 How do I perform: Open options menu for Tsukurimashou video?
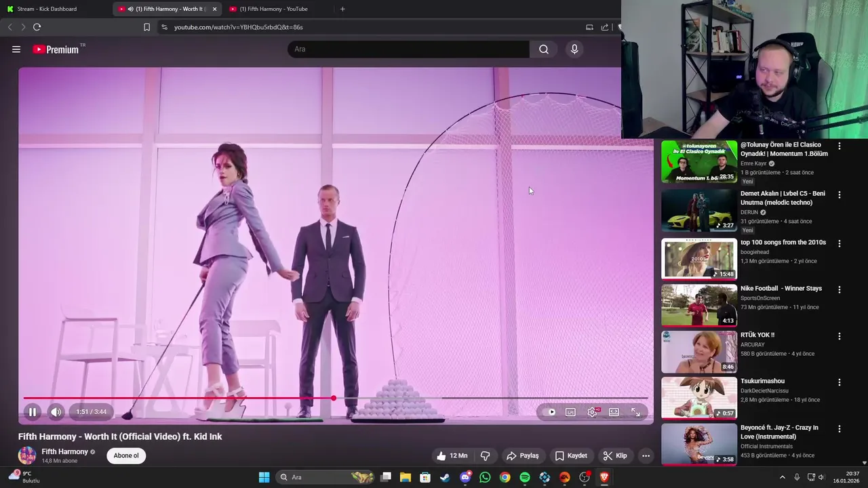coord(840,382)
